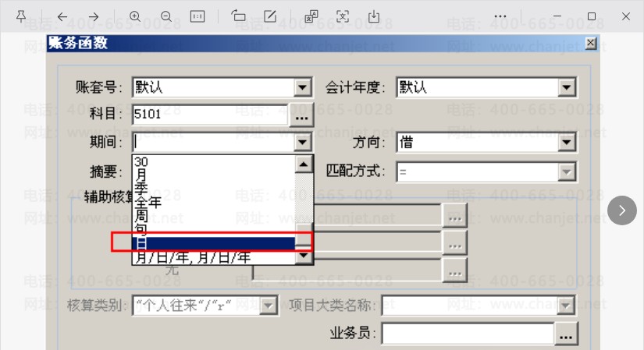Edit the image

coord(270,16)
